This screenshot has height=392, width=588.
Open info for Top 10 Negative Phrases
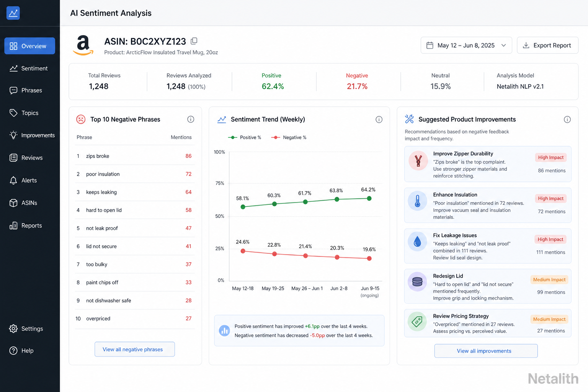pyautogui.click(x=191, y=119)
